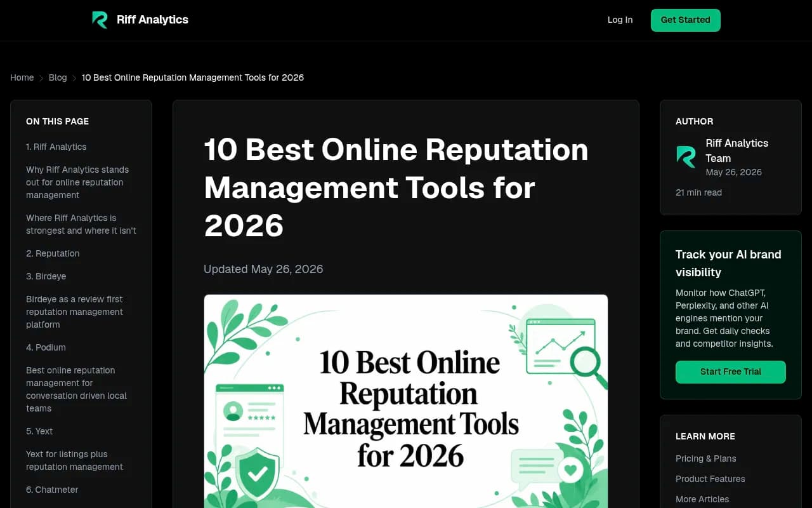This screenshot has width=812, height=508.
Task: Open the Riff Analytics home link text
Action: click(152, 20)
